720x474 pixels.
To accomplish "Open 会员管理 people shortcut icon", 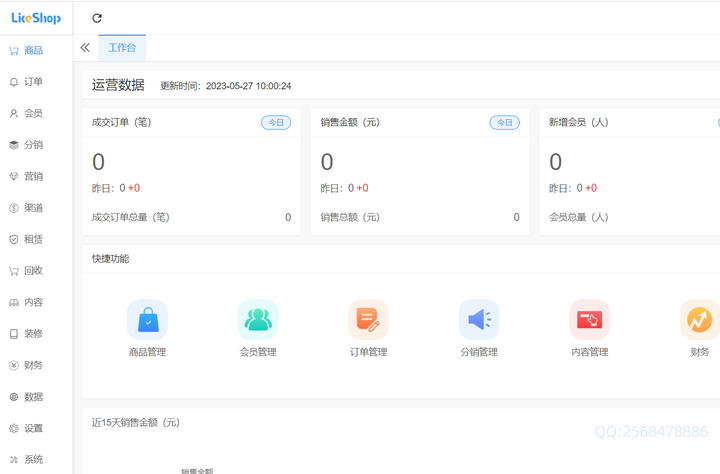I will (x=258, y=320).
